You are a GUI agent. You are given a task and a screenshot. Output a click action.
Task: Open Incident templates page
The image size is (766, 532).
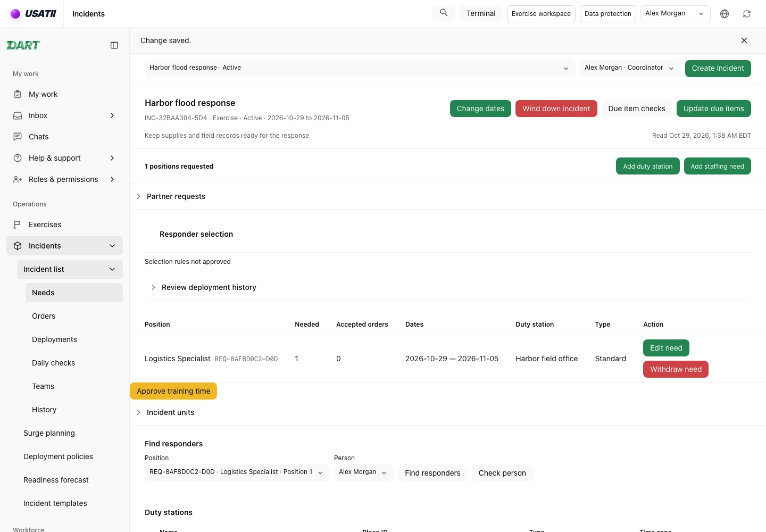(70, 503)
